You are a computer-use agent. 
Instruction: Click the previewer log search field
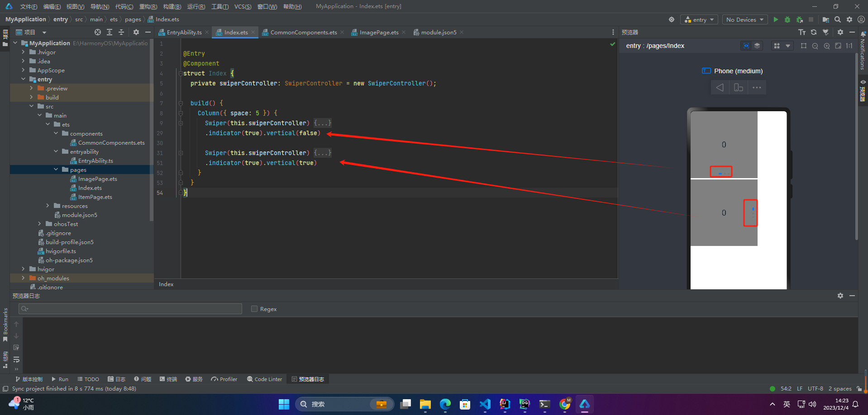[130, 309]
